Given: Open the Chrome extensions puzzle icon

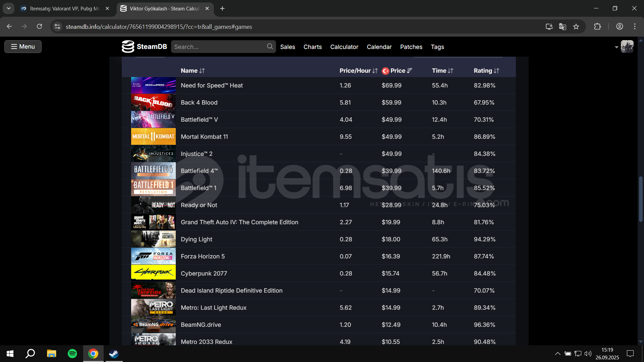Looking at the screenshot, I should pyautogui.click(x=597, y=26).
